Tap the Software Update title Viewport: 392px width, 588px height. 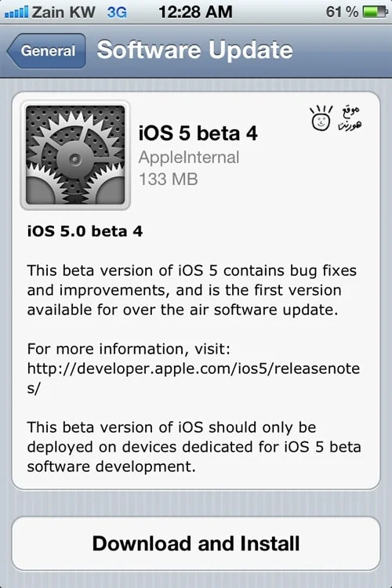tap(194, 49)
